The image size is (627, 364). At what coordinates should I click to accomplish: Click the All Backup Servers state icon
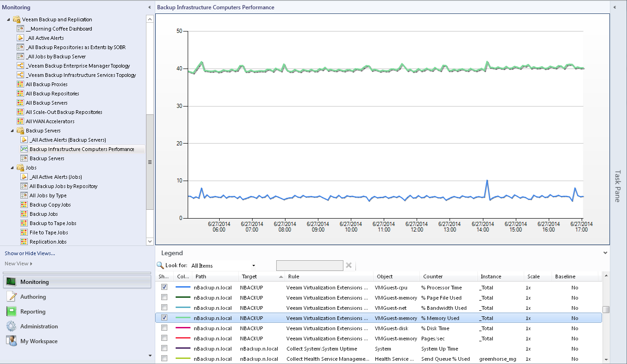(20, 103)
